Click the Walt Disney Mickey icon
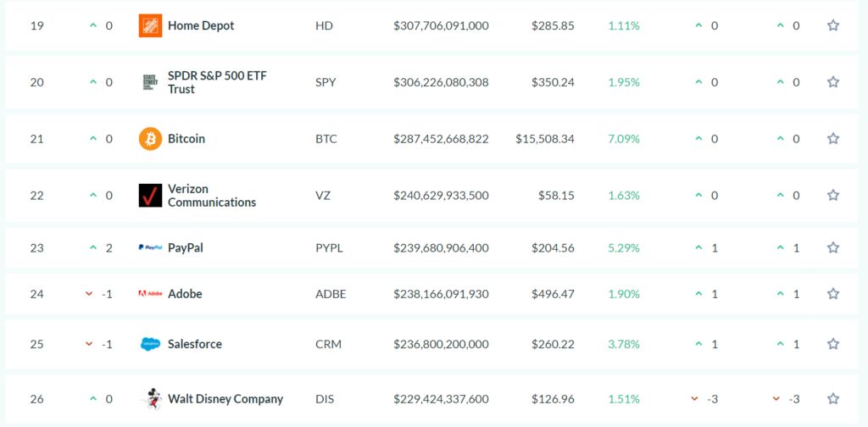Screen dimensions: 868x427 coord(150,399)
